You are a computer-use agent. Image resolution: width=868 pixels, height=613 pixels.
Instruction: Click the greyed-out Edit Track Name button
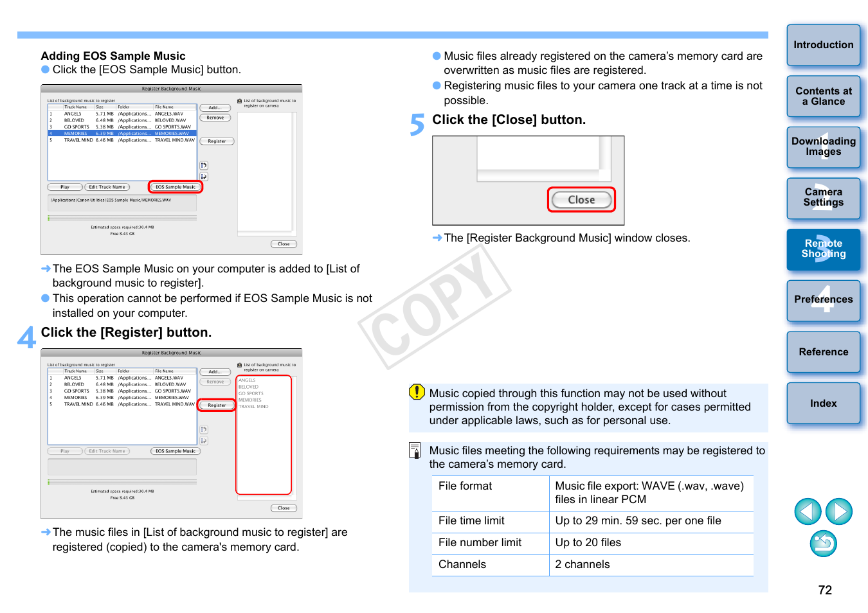[x=107, y=451]
